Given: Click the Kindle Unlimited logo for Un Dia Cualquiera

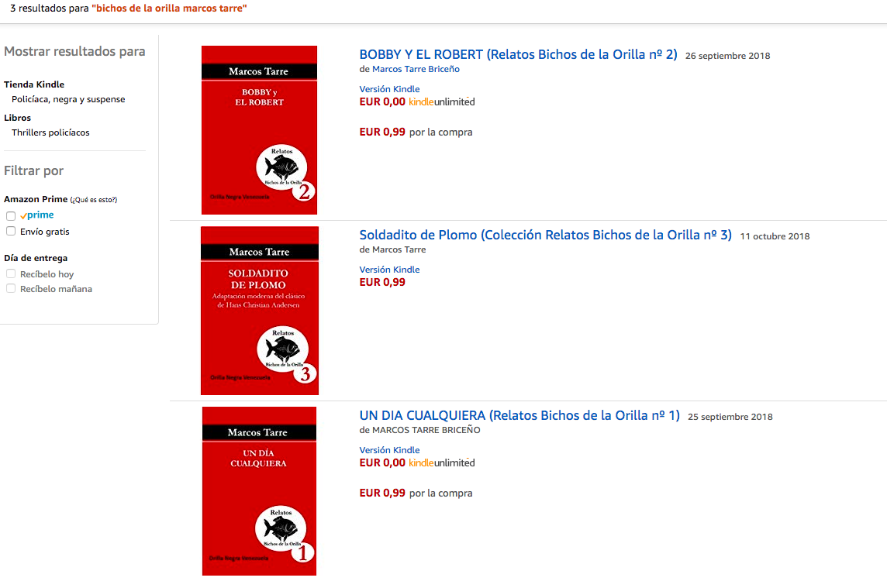Looking at the screenshot, I should coord(441,462).
